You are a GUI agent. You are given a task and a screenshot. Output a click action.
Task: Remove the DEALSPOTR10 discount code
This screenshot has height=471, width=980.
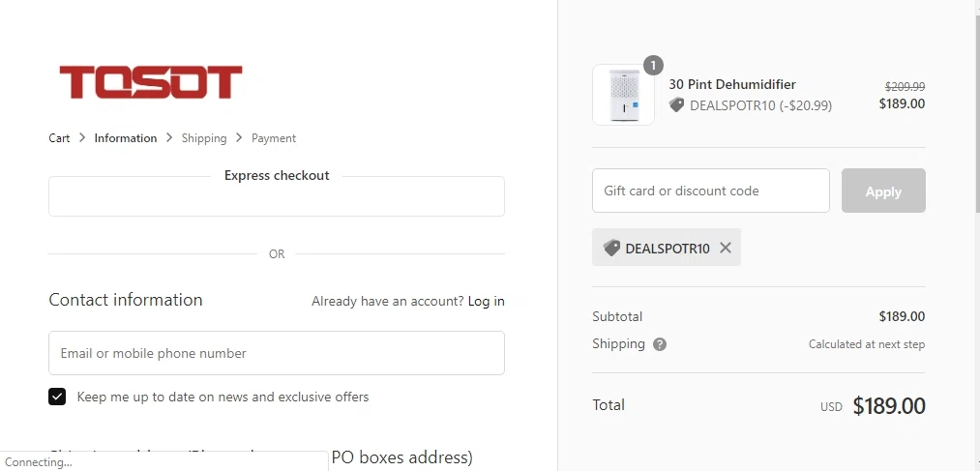point(725,248)
